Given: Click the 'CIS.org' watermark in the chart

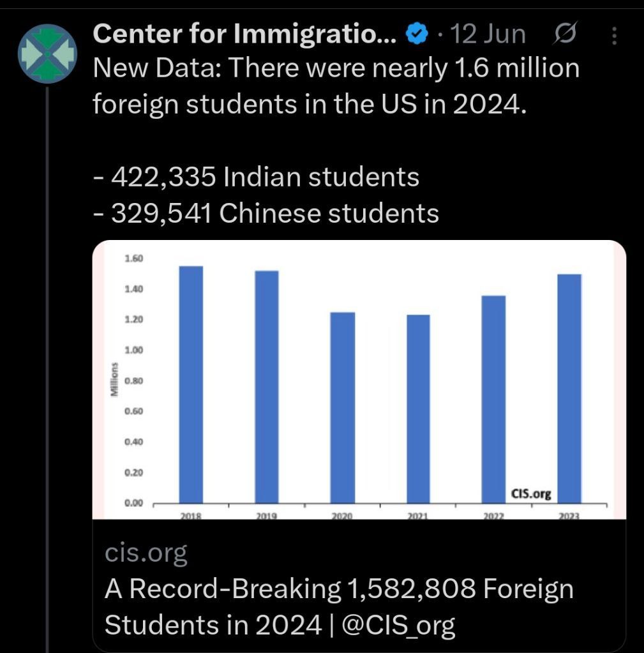Looking at the screenshot, I should pos(531,494).
